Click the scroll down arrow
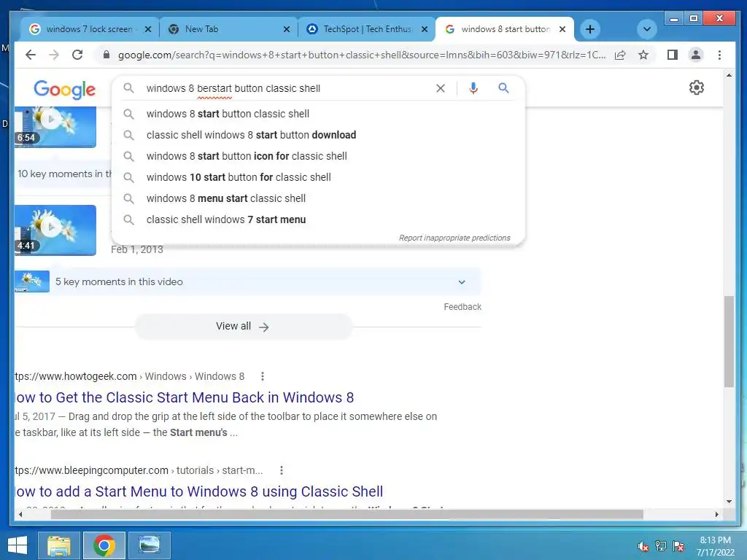This screenshot has width=747, height=560. [x=729, y=501]
